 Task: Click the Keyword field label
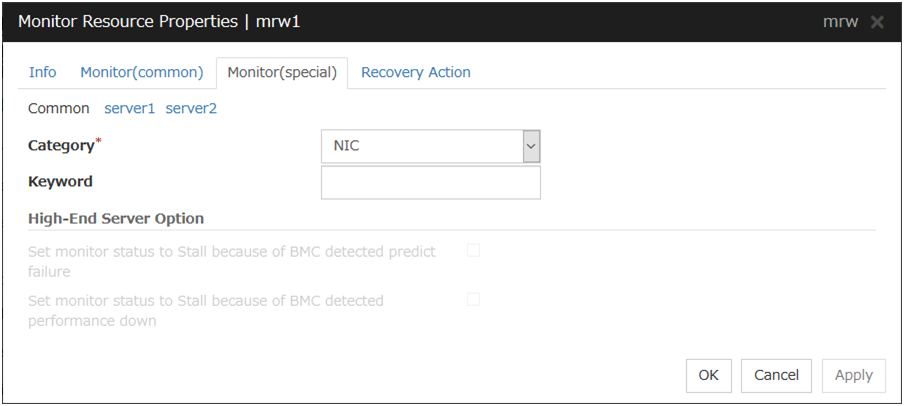pos(60,182)
